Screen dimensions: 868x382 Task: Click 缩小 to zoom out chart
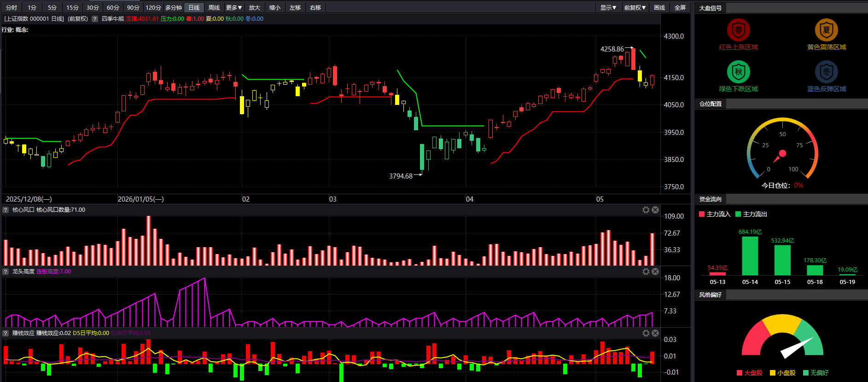pyautogui.click(x=275, y=7)
